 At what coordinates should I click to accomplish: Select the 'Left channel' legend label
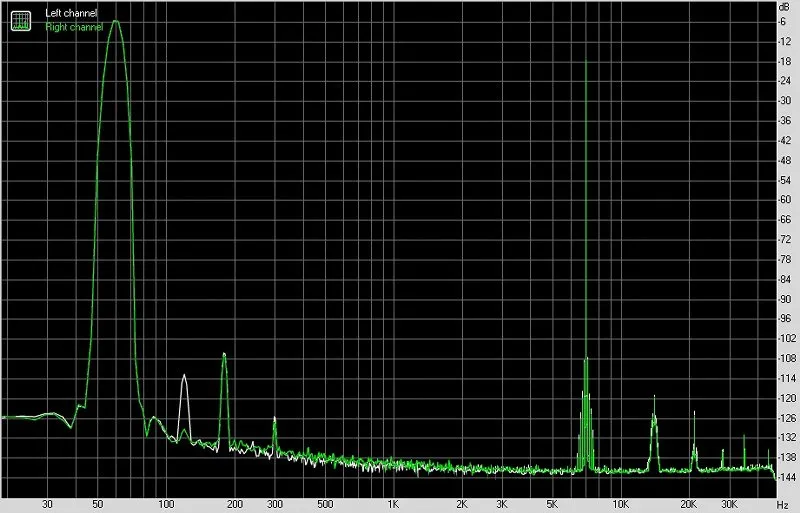[71, 13]
